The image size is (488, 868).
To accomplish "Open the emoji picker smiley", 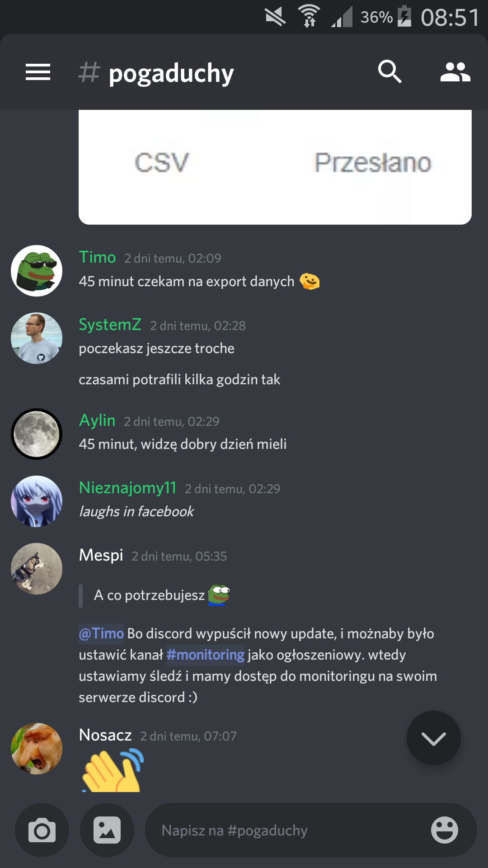I will point(445,830).
